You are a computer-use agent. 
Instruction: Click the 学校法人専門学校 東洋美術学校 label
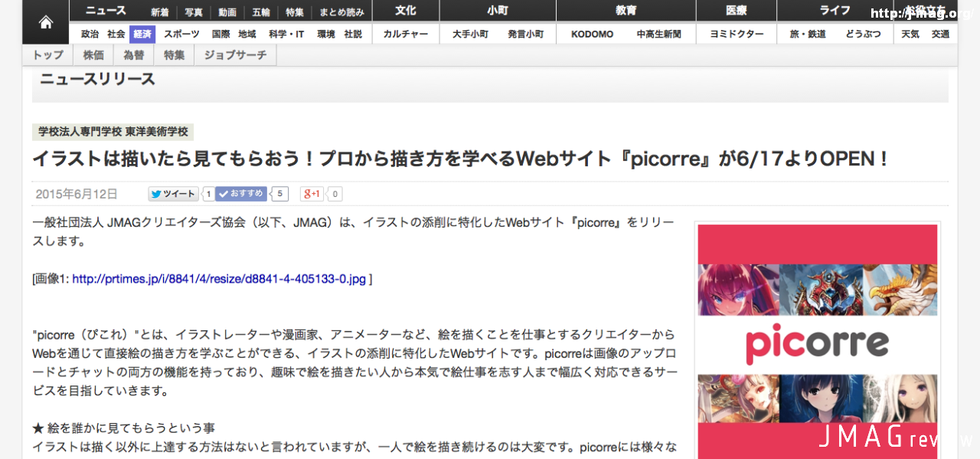pyautogui.click(x=113, y=132)
